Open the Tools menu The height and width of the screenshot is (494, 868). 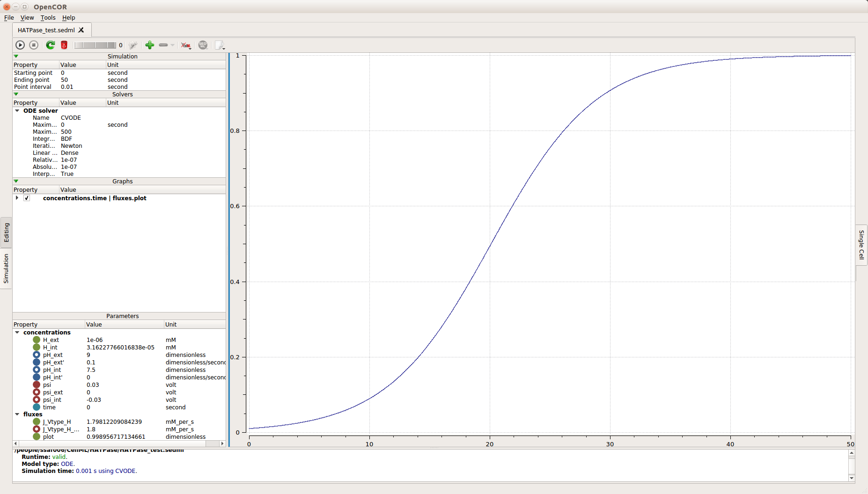(x=48, y=18)
